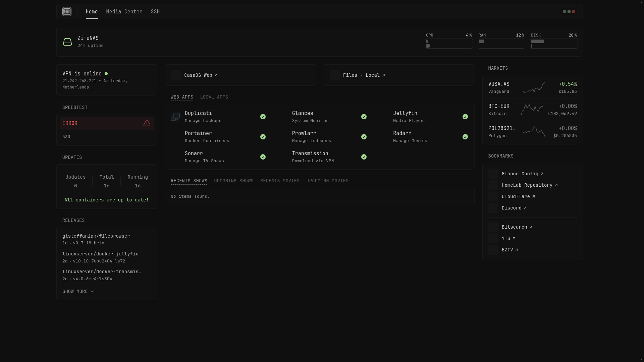The width and height of the screenshot is (644, 362).
Task: Click Sonarr green status check icon
Action: (x=263, y=157)
